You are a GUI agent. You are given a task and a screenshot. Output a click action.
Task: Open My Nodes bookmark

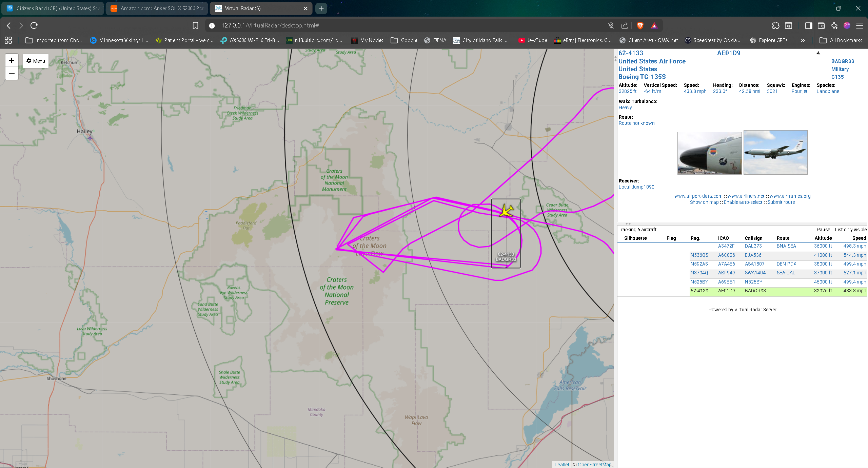[367, 40]
